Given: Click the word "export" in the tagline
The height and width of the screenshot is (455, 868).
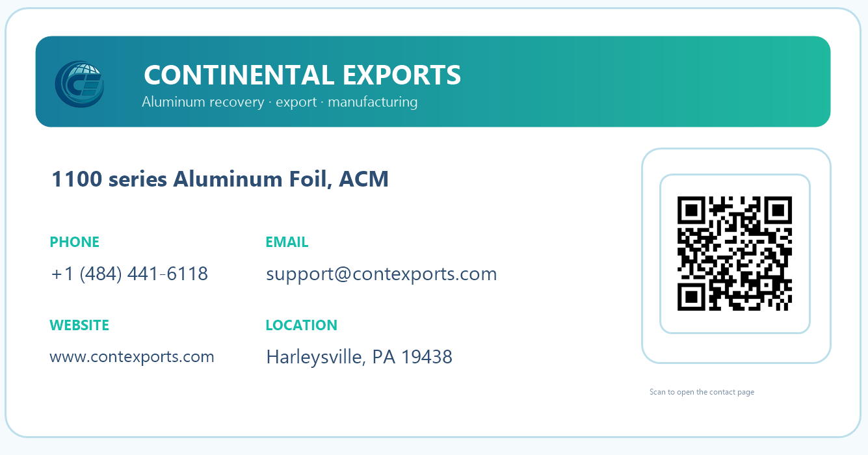Looking at the screenshot, I should coord(296,102).
